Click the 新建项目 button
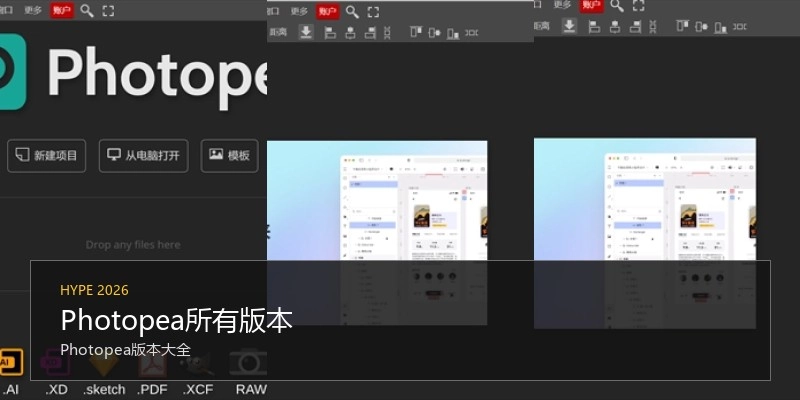The width and height of the screenshot is (800, 400). (46, 156)
